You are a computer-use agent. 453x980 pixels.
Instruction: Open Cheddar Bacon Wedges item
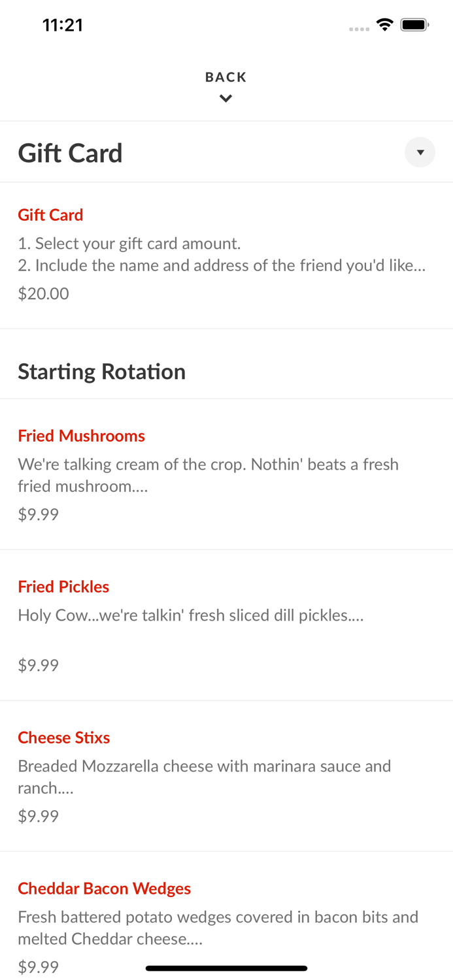[104, 889]
